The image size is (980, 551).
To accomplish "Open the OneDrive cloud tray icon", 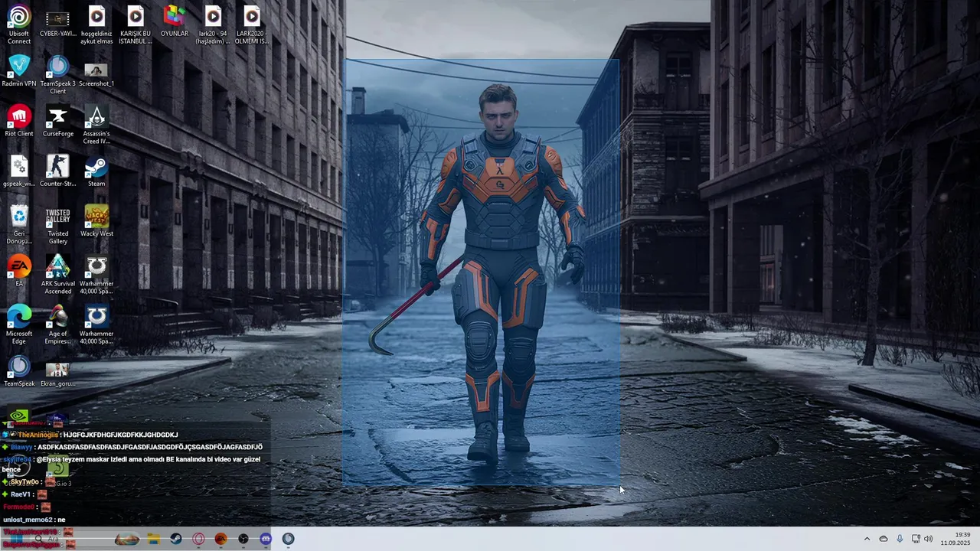I will click(x=884, y=539).
